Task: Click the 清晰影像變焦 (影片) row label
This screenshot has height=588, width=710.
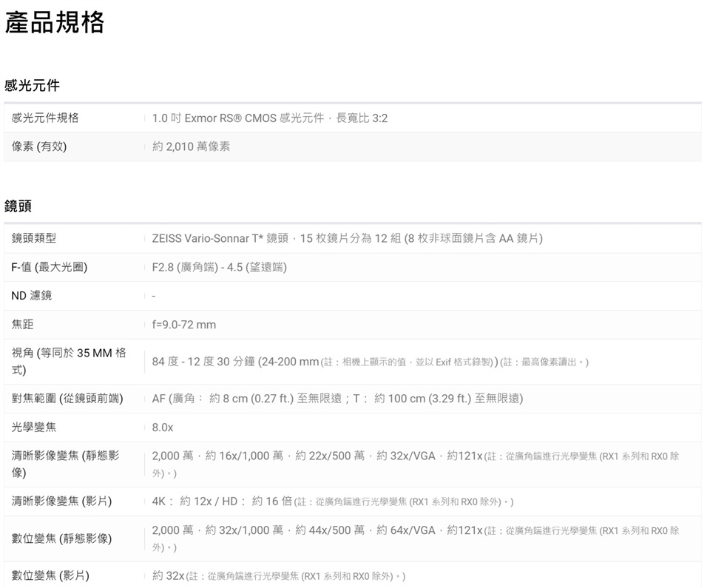Action: (x=61, y=501)
